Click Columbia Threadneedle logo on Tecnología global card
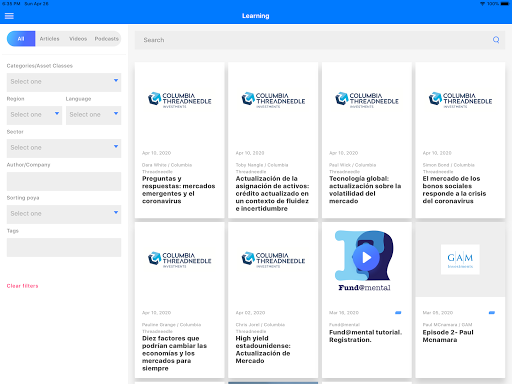 [x=367, y=99]
